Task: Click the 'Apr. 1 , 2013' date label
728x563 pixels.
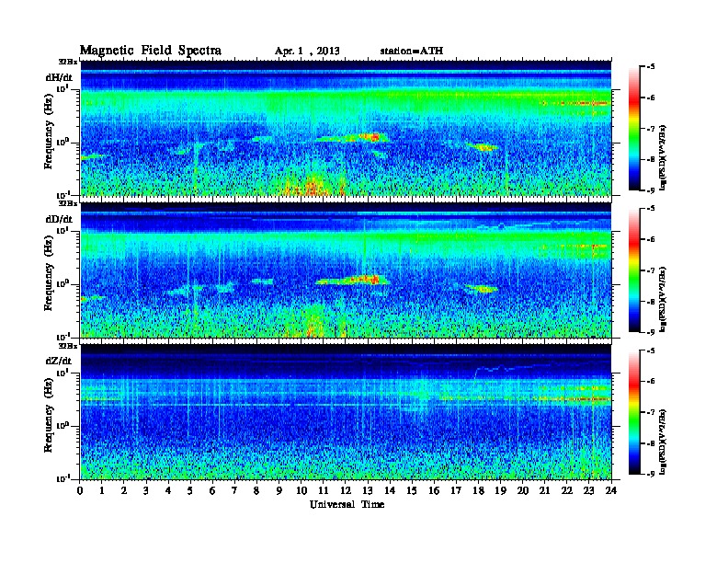Action: point(307,52)
